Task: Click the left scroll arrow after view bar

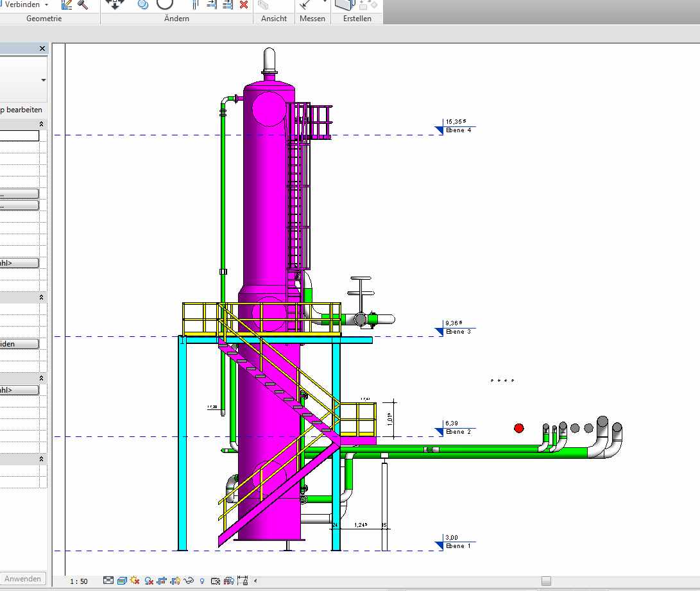Action: (255, 581)
